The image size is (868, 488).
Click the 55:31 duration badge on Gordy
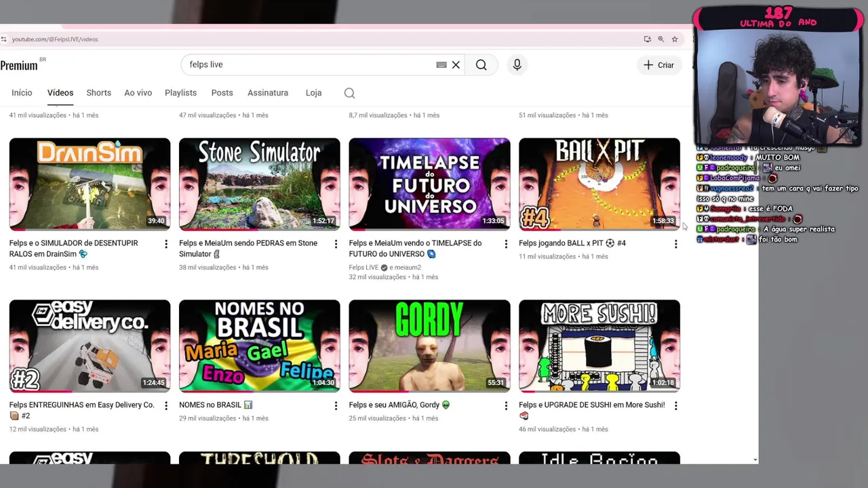coord(496,382)
